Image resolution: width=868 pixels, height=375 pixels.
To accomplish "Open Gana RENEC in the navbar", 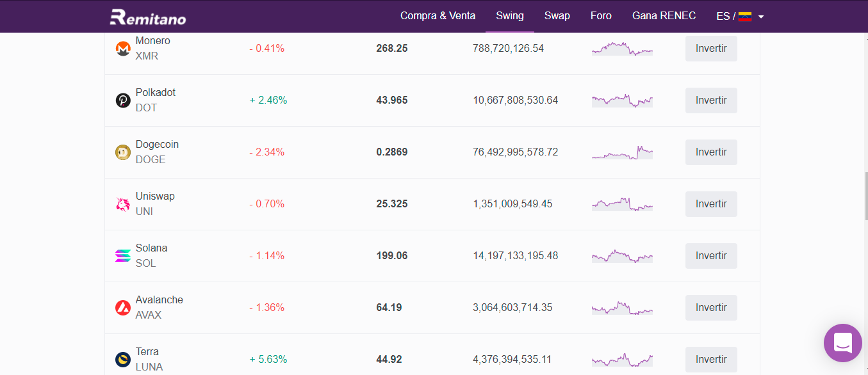I will point(664,16).
